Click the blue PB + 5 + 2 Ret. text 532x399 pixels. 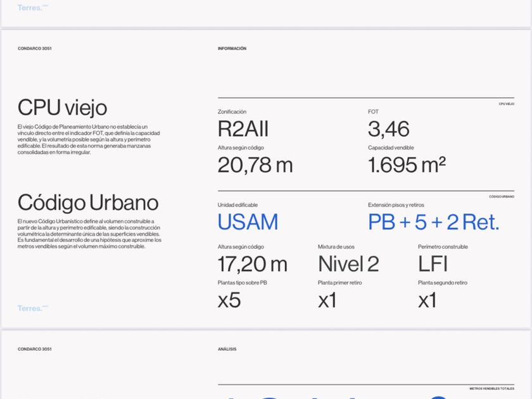pyautogui.click(x=433, y=222)
